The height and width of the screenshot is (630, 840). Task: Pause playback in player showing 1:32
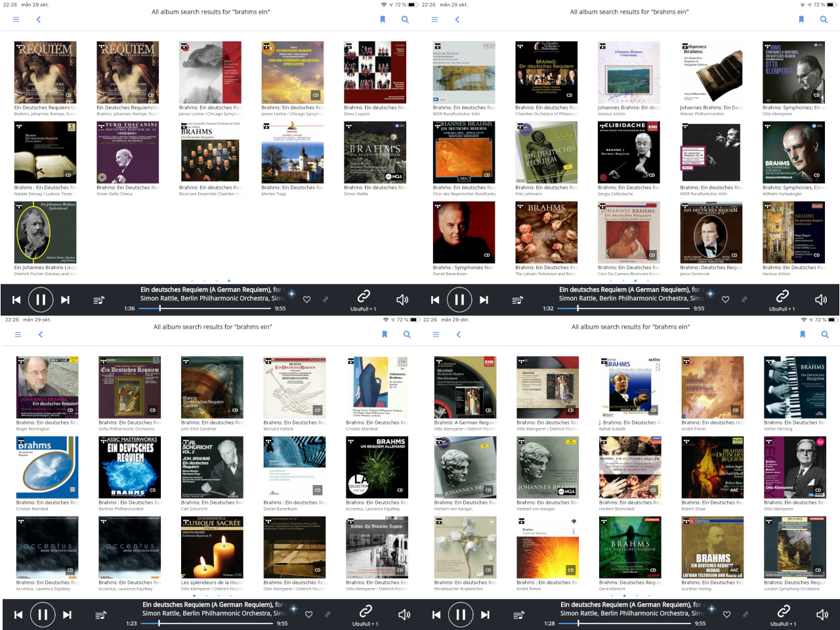[459, 300]
